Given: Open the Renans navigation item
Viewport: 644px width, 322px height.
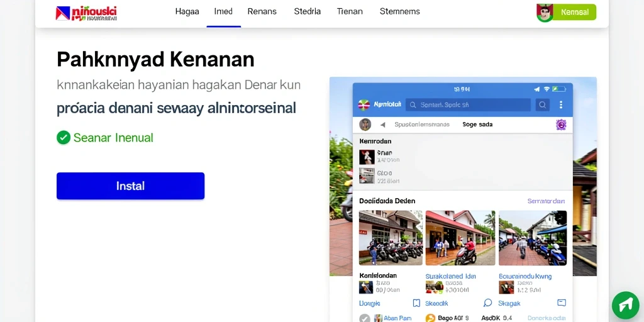Looking at the screenshot, I should coord(262,11).
